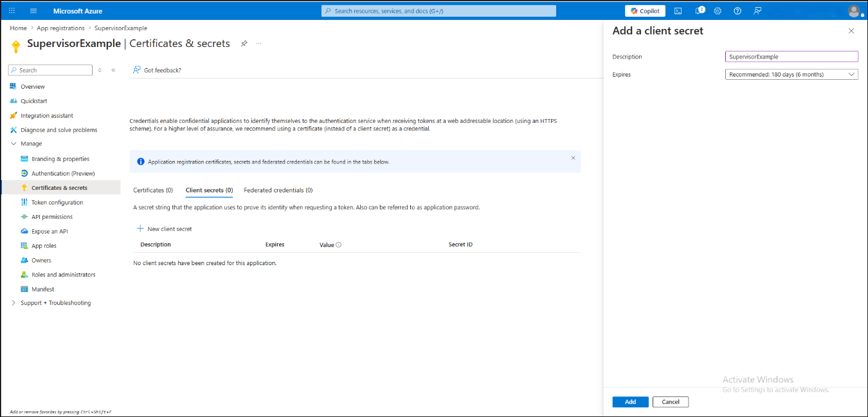Screen dimensions: 868x417
Task: Click the Roles and administrators icon
Action: pos(24,275)
